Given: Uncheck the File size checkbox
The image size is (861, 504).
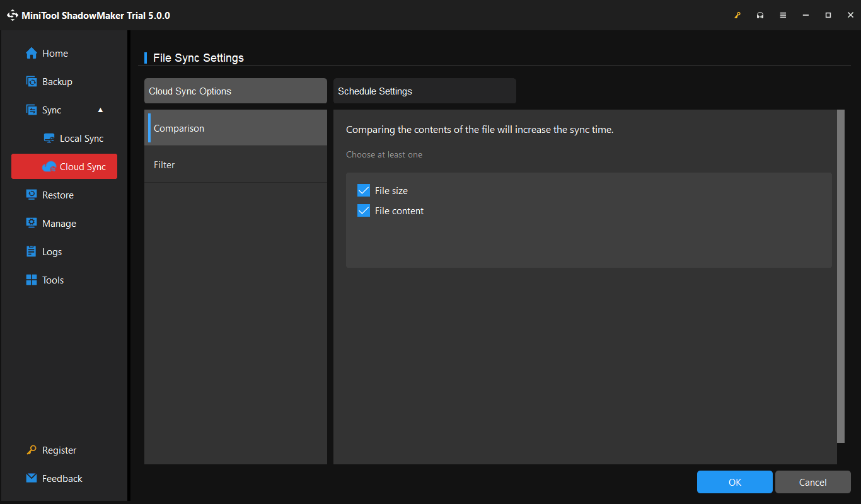Looking at the screenshot, I should coord(363,191).
